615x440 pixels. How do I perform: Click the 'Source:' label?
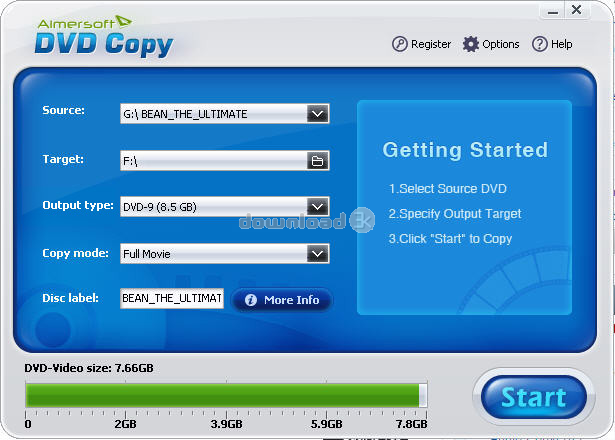click(x=63, y=110)
